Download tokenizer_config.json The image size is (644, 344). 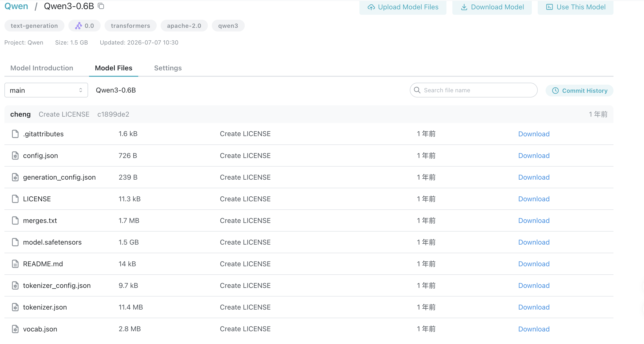click(x=534, y=285)
